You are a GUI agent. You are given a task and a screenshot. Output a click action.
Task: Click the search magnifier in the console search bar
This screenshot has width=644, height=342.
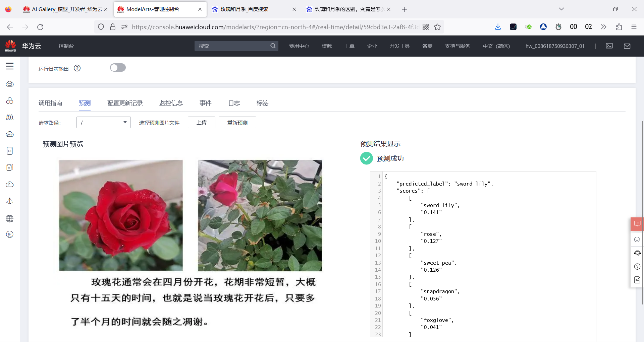pos(273,46)
